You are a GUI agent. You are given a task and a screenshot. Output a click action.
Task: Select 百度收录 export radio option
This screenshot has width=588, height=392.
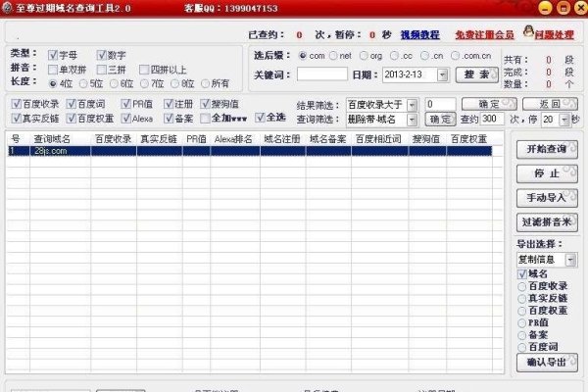point(521,286)
